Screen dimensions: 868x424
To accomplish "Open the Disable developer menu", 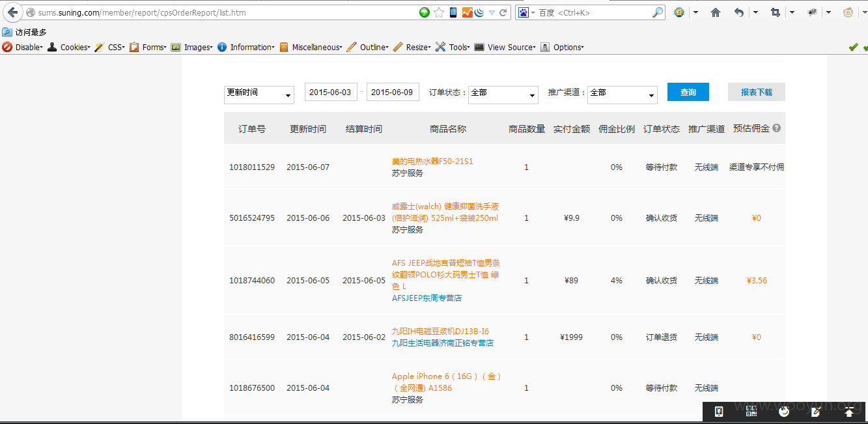I will 23,47.
